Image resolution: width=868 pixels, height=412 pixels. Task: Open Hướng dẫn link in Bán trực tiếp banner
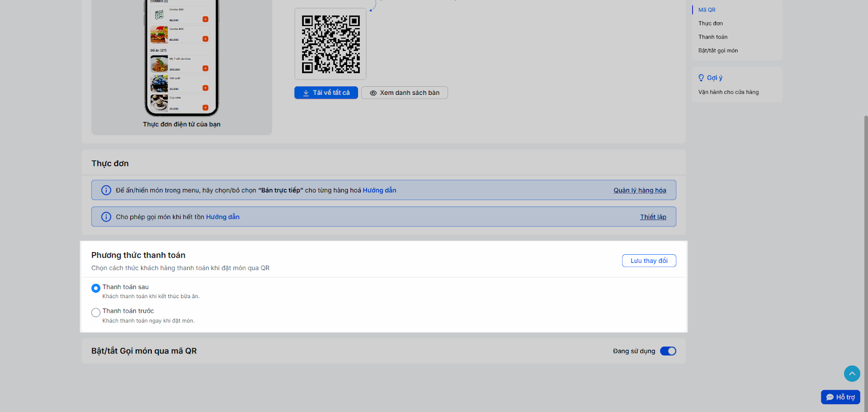coord(379,190)
